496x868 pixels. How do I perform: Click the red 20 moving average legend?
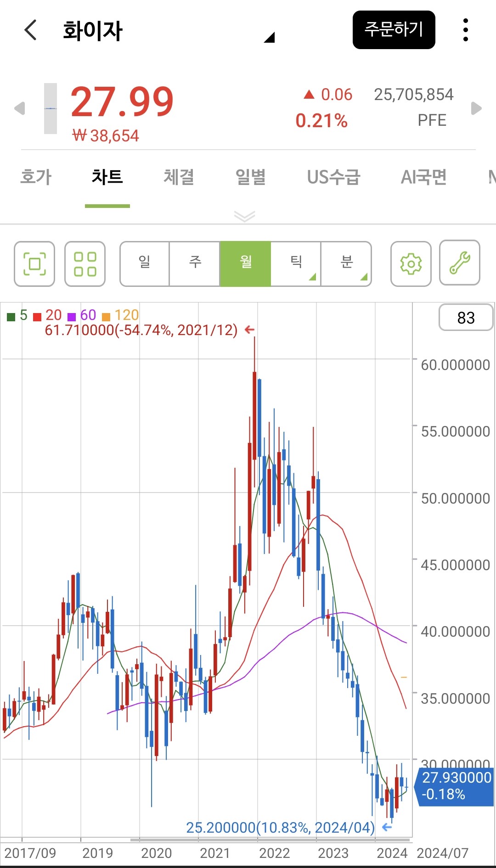point(47,315)
